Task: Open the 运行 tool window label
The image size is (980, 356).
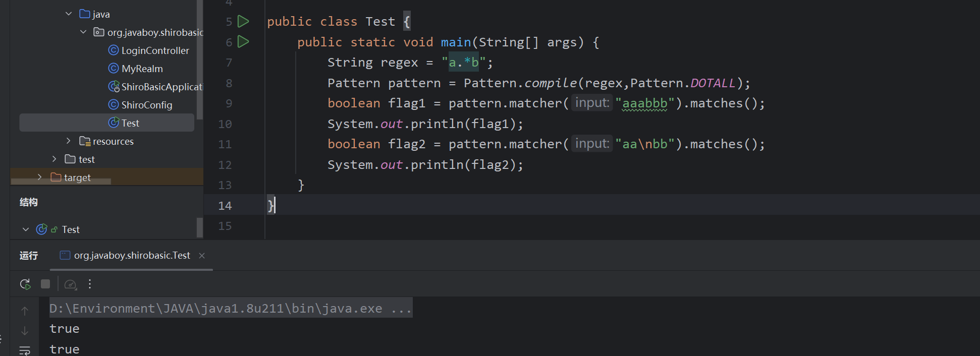Action: (x=29, y=256)
